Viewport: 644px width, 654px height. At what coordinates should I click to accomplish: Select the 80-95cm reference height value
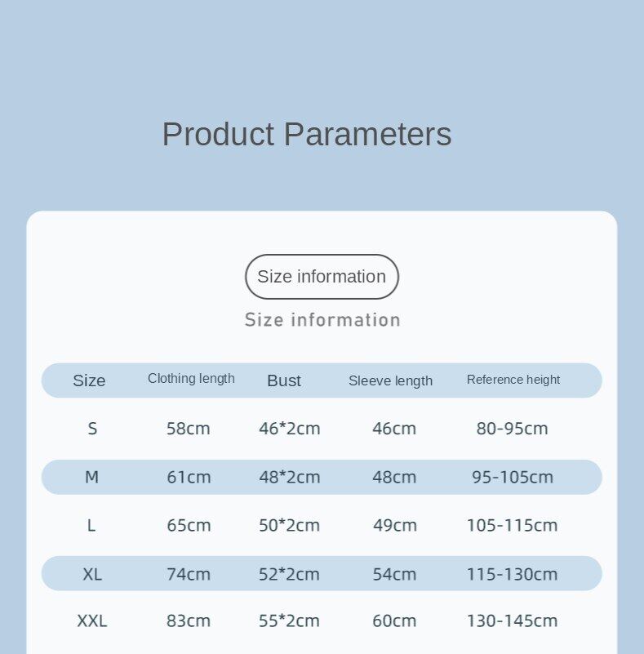513,429
